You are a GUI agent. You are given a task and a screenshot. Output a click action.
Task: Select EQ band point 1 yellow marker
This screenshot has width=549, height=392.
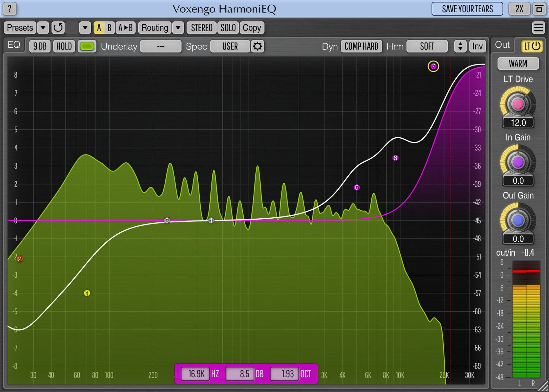(x=87, y=293)
